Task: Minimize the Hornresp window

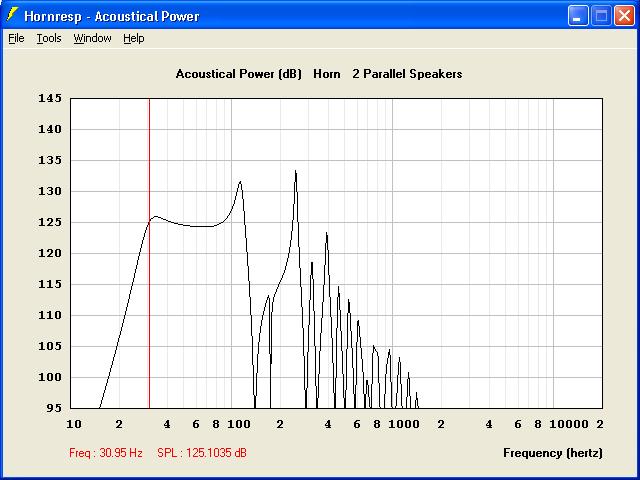Action: coord(578,16)
